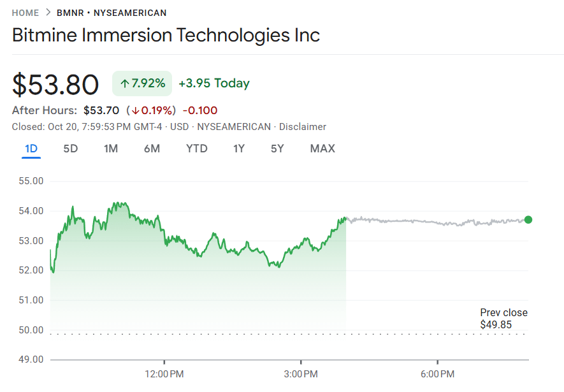View the YTD performance chart
Screen dimensions: 564x392
197,148
